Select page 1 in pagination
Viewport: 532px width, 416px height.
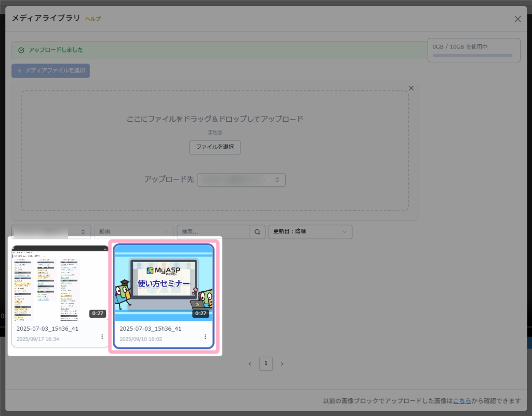[x=266, y=364]
